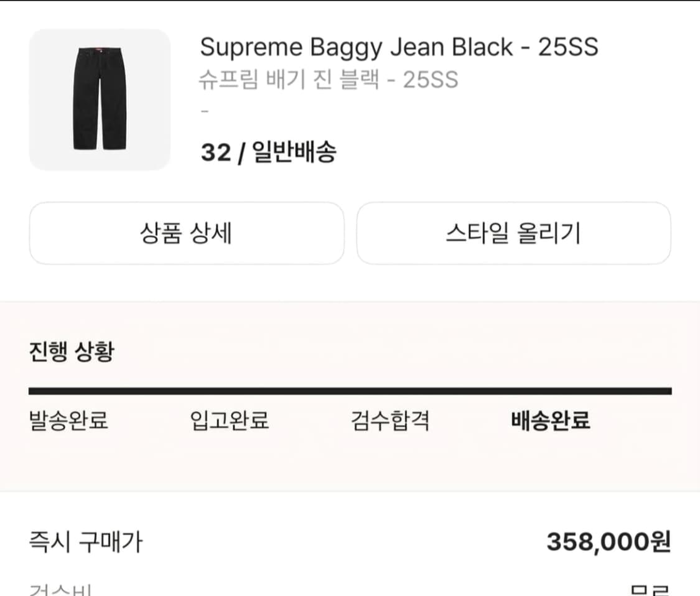The image size is (700, 596).
Task: Select the 입고완료 arrival status step
Action: click(x=230, y=421)
